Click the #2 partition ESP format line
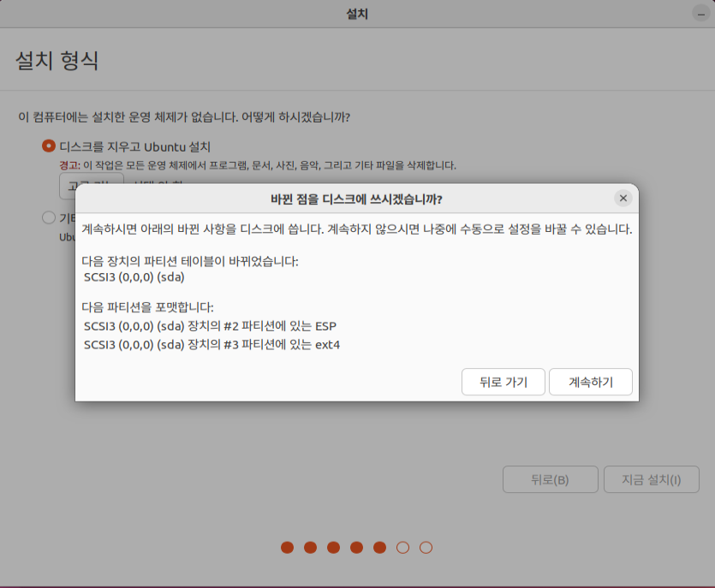The image size is (715, 588). coord(210,326)
